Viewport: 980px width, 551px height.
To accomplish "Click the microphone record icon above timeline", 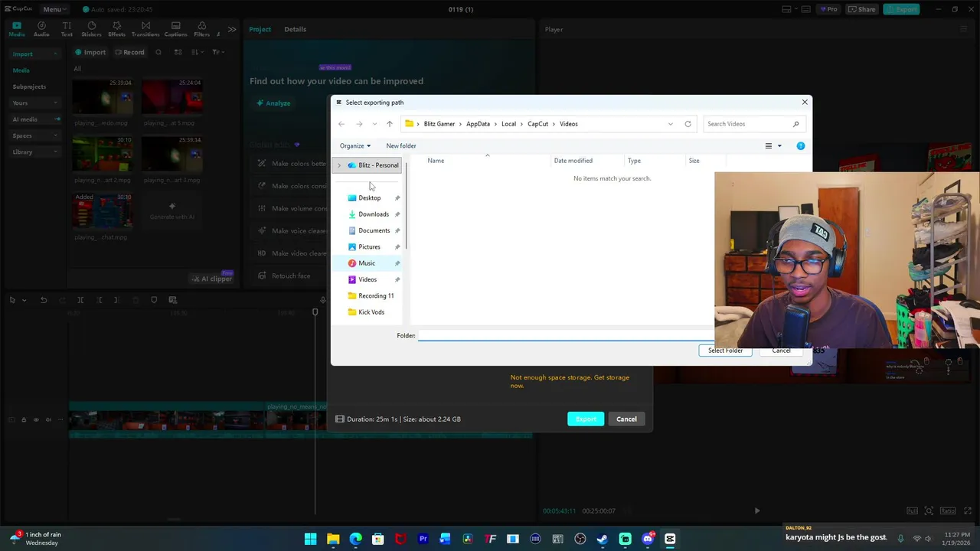I will click(323, 300).
